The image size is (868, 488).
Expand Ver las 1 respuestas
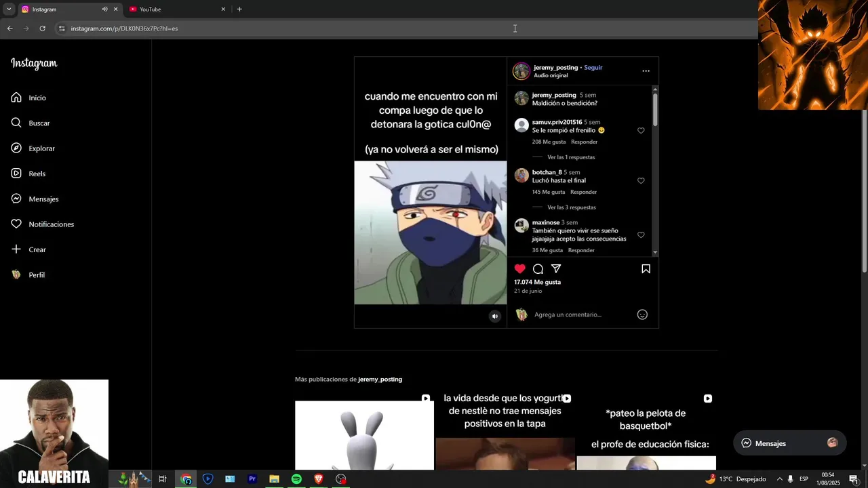[571, 157]
